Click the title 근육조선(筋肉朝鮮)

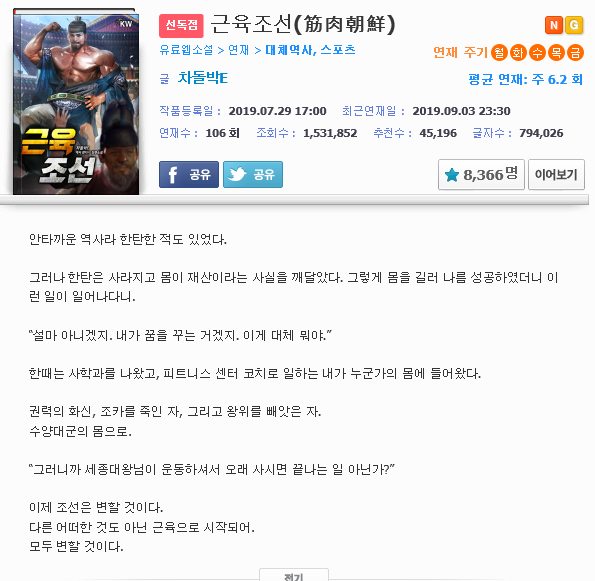click(302, 24)
